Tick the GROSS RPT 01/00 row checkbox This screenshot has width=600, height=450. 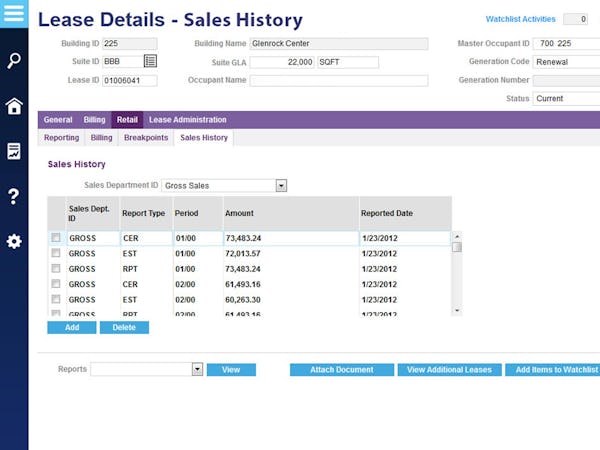[56, 269]
